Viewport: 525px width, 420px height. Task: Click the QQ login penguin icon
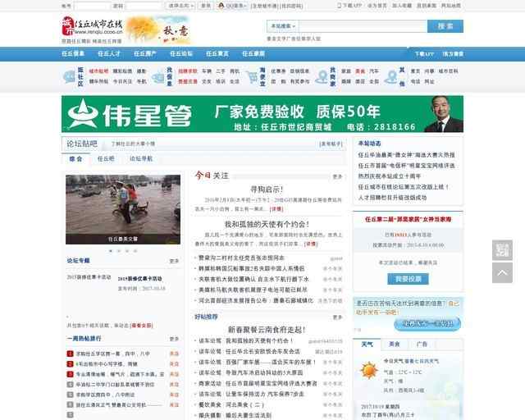coord(221,6)
